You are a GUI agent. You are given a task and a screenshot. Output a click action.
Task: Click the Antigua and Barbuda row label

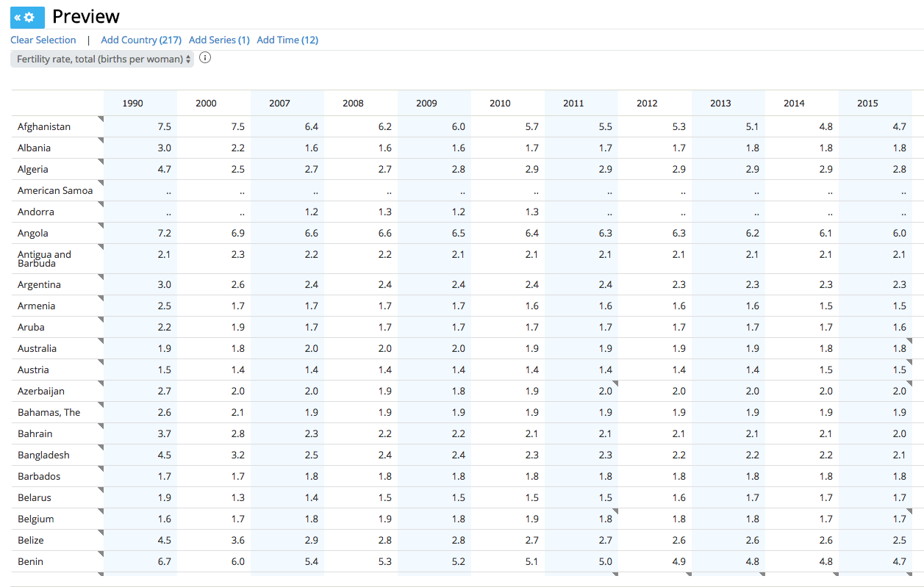tap(44, 259)
